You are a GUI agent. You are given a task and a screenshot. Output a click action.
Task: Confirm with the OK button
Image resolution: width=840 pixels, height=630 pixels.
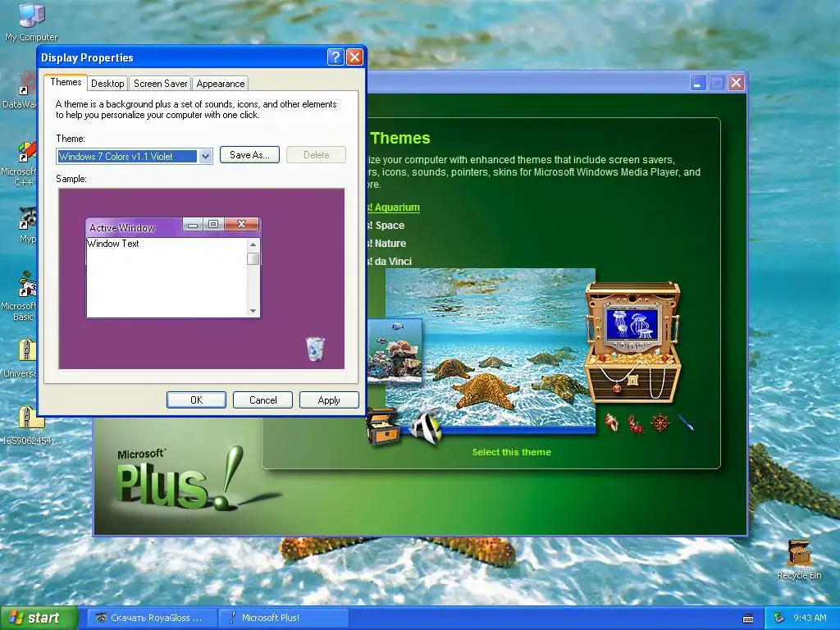point(196,399)
